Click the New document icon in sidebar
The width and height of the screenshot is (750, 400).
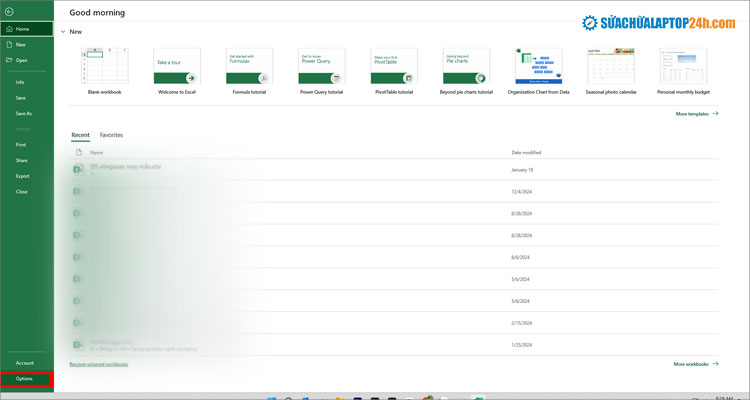(x=9, y=45)
